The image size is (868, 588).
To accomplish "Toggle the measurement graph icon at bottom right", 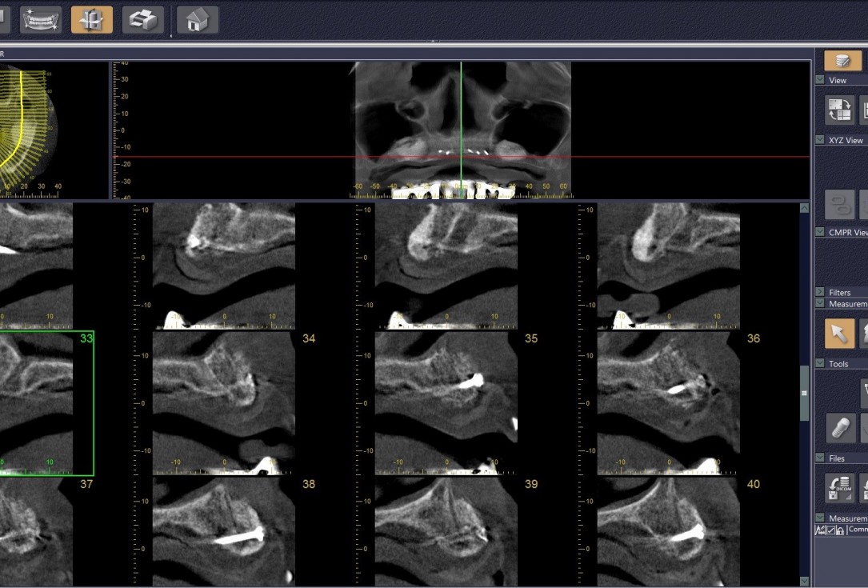I will 820,530.
